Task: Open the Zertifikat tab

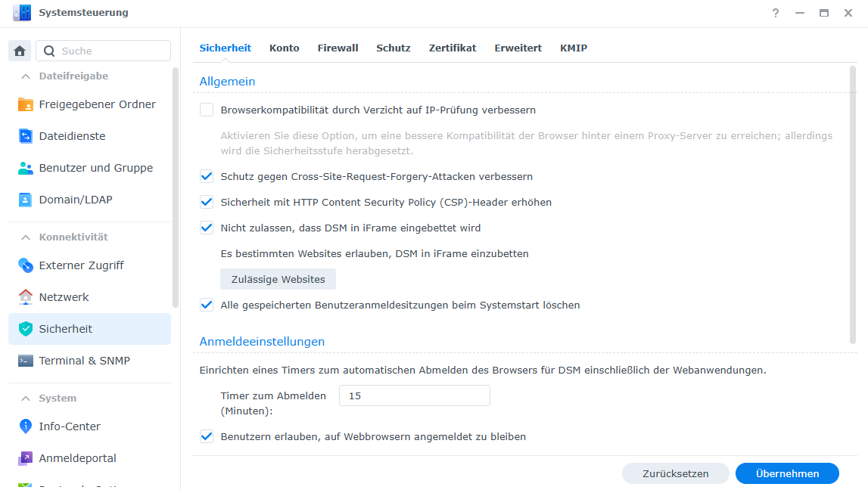Action: (453, 48)
